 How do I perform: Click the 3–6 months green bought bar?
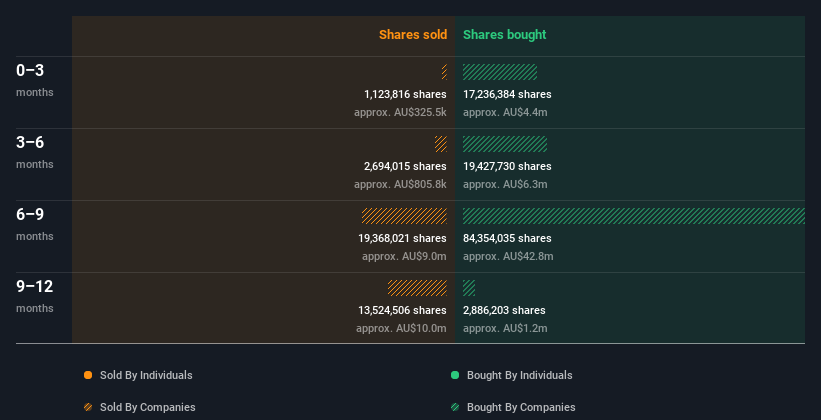[505, 144]
